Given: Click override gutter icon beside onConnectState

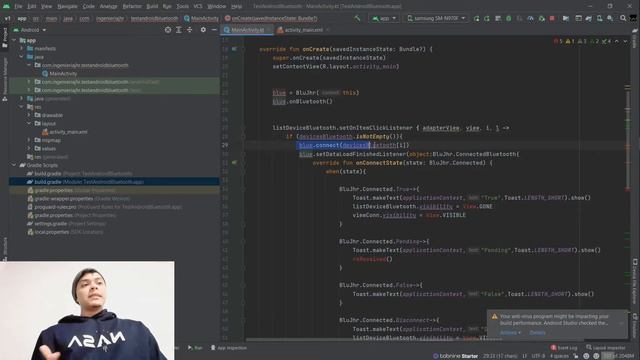Looking at the screenshot, I should [234, 162].
